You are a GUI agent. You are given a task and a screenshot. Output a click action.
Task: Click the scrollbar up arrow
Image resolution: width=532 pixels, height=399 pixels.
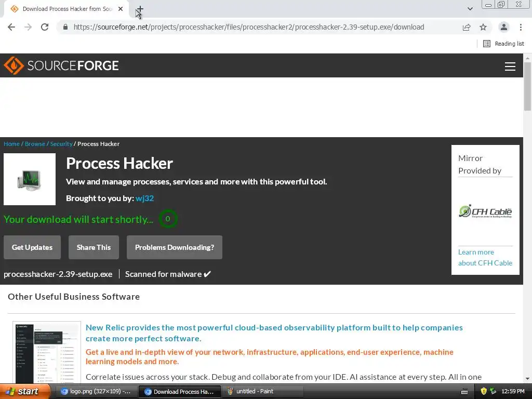[x=527, y=58]
